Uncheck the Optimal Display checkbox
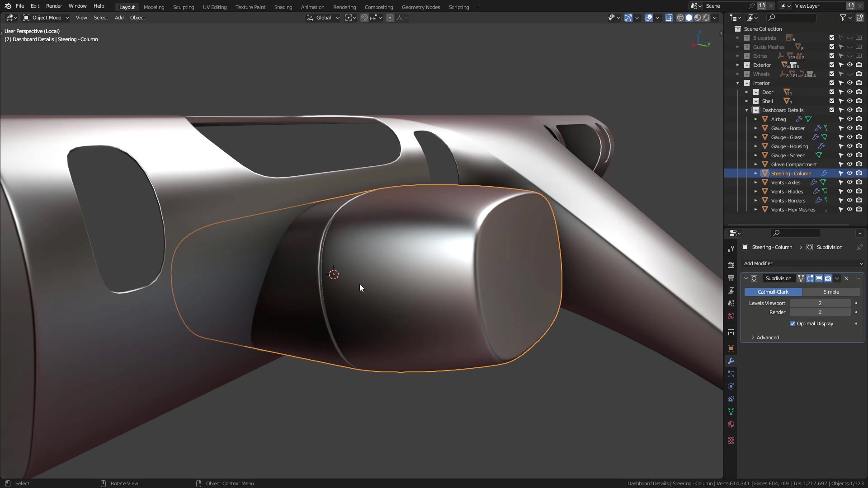This screenshot has width=868, height=488. (793, 324)
